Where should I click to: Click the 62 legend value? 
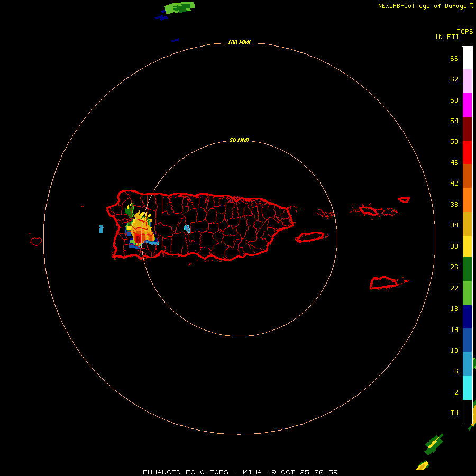tap(454, 79)
